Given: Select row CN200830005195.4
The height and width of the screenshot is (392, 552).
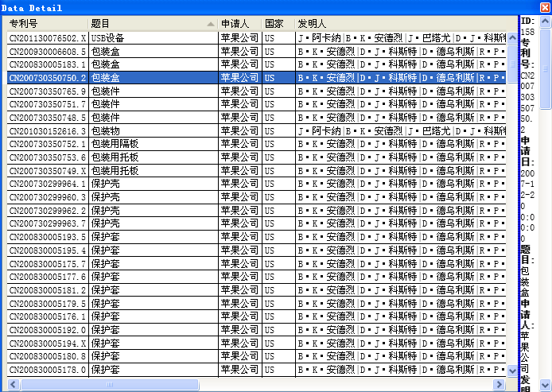Looking at the screenshot, I should click(256, 250).
